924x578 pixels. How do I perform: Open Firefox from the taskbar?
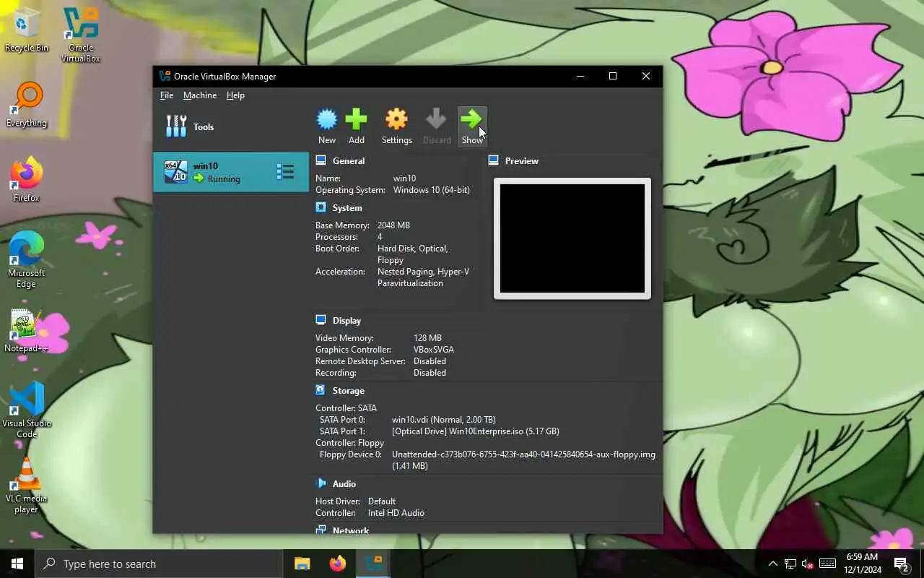tap(337, 564)
